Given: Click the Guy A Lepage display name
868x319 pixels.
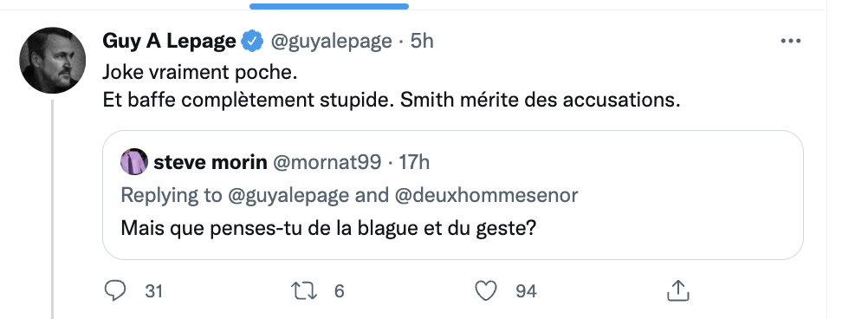Looking at the screenshot, I should pos(170,42).
